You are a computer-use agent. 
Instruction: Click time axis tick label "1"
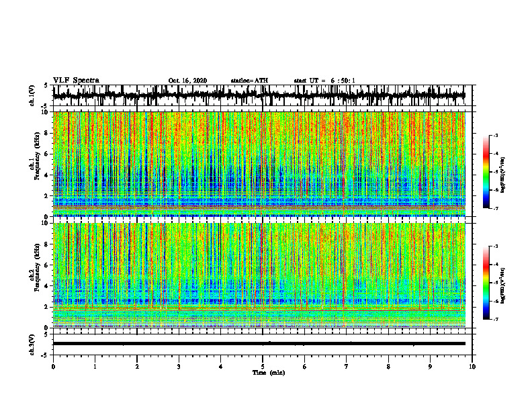[95, 367]
